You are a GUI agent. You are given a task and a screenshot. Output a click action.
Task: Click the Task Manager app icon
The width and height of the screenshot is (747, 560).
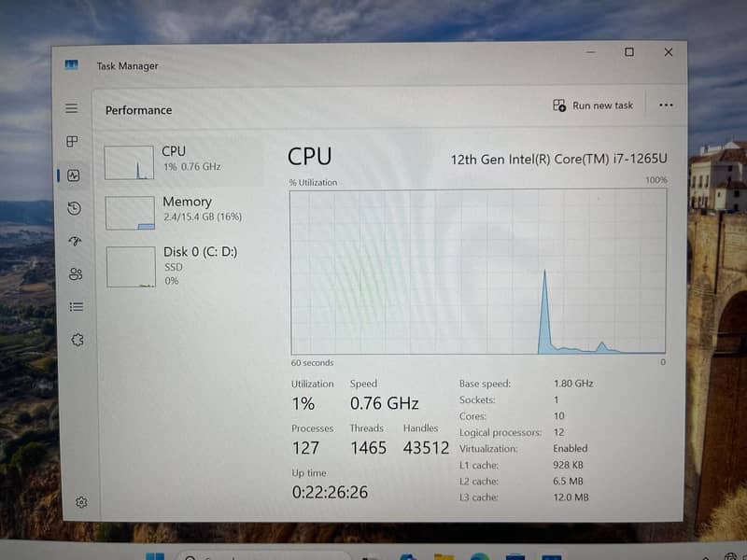pyautogui.click(x=72, y=64)
